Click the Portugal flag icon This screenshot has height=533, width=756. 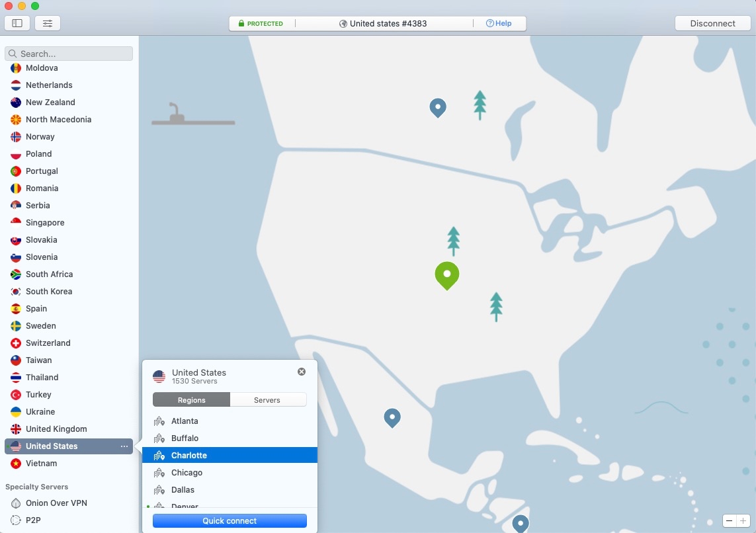coord(16,171)
